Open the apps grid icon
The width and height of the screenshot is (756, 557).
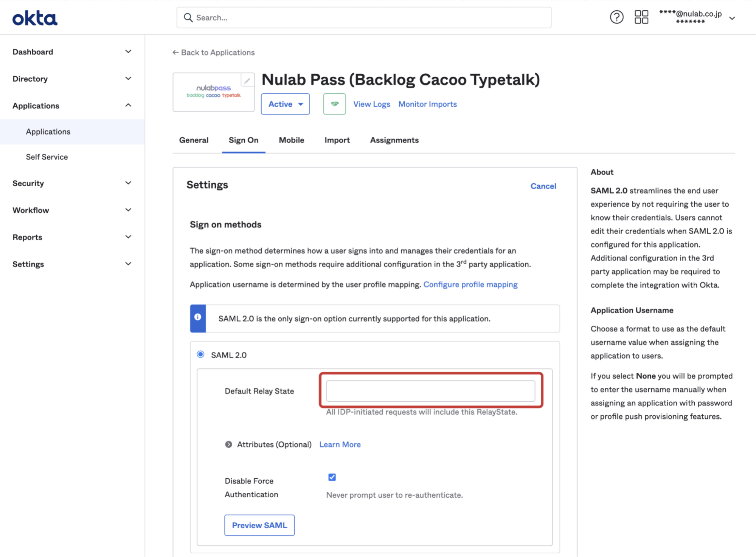pos(641,17)
